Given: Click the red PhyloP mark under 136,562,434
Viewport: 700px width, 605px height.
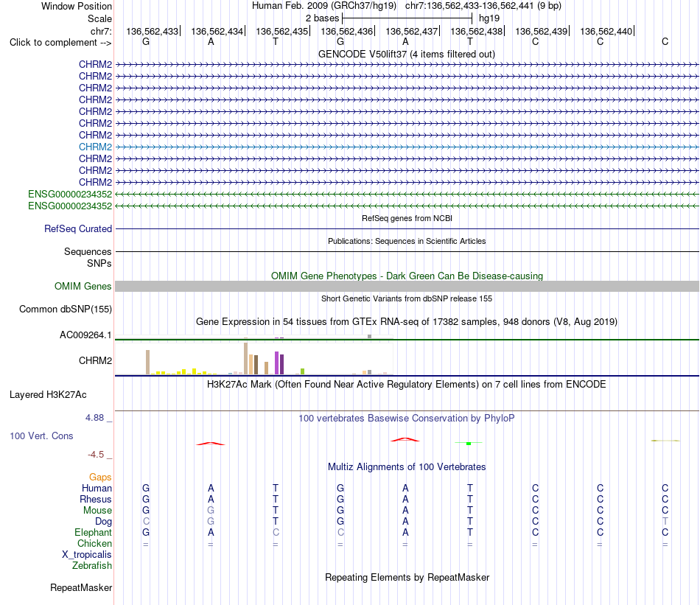Looking at the screenshot, I should (x=211, y=444).
